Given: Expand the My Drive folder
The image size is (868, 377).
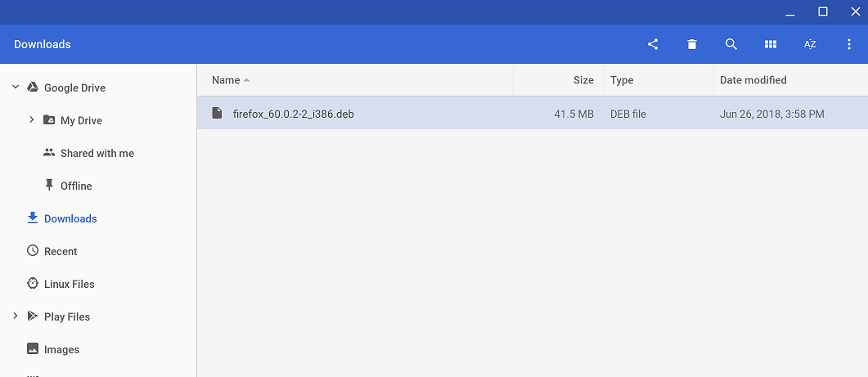Looking at the screenshot, I should click(x=32, y=120).
